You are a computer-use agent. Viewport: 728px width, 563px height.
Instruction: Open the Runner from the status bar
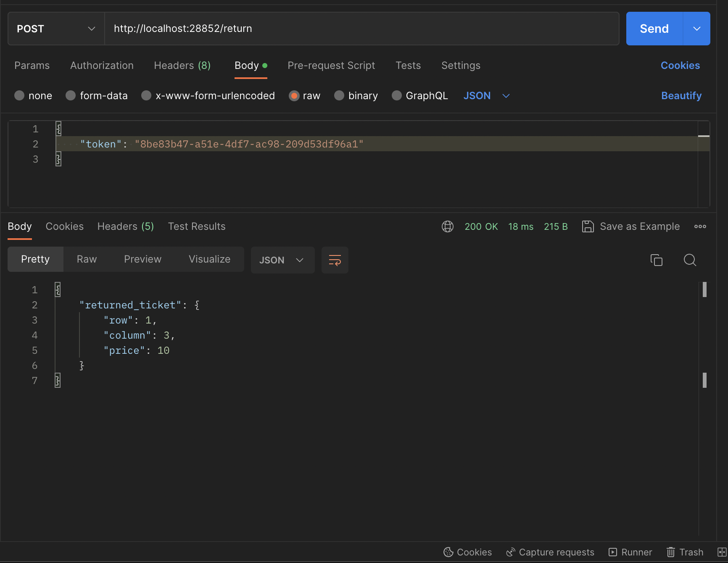coord(630,552)
